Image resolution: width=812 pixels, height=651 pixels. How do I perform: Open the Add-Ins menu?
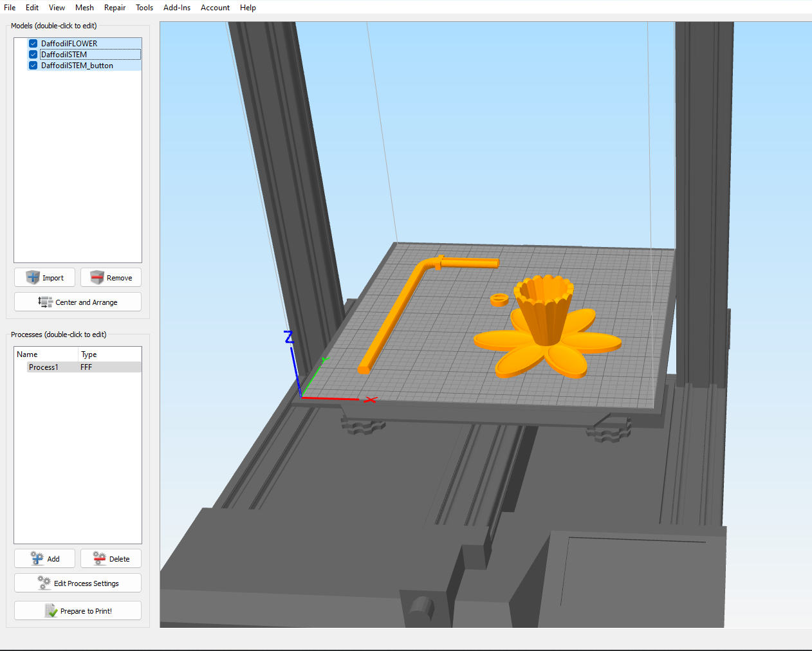point(177,8)
